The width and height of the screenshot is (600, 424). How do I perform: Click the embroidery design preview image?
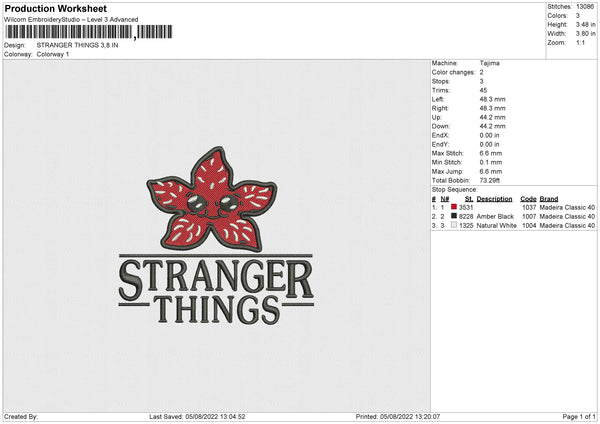tap(216, 236)
